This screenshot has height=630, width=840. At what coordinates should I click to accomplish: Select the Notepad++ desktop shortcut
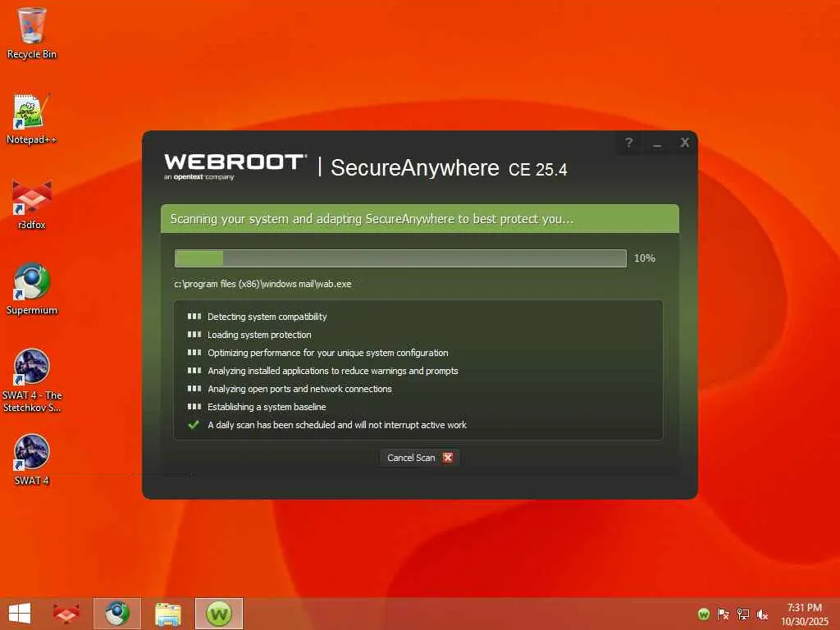(32, 119)
